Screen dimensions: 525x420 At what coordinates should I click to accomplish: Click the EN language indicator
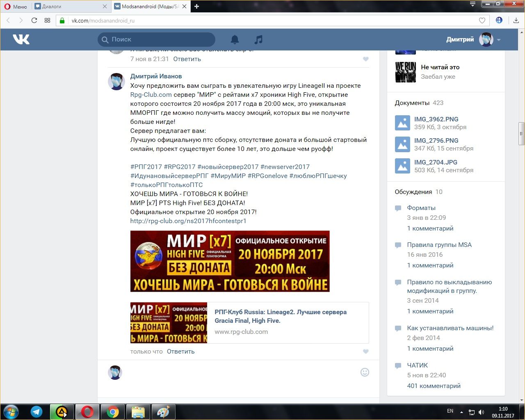pos(450,411)
